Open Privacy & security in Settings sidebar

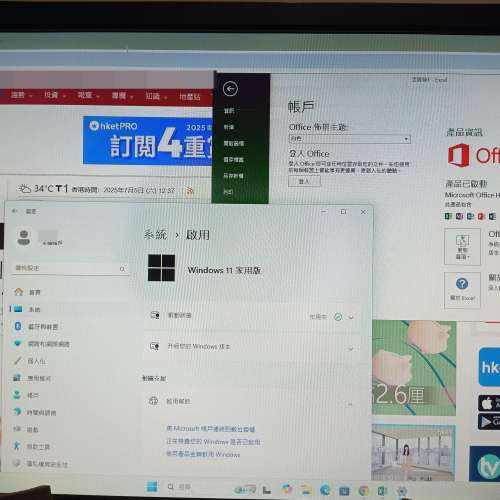(x=40, y=464)
